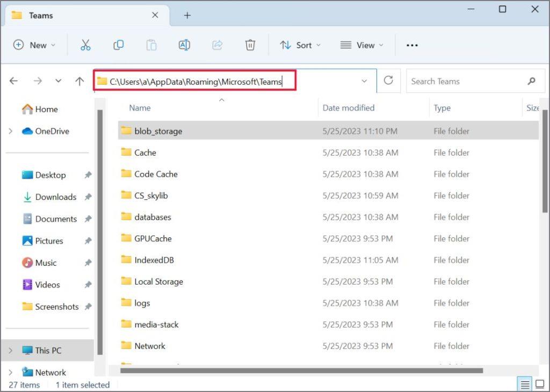
Task: Switch to details view icon in status bar
Action: click(525, 384)
